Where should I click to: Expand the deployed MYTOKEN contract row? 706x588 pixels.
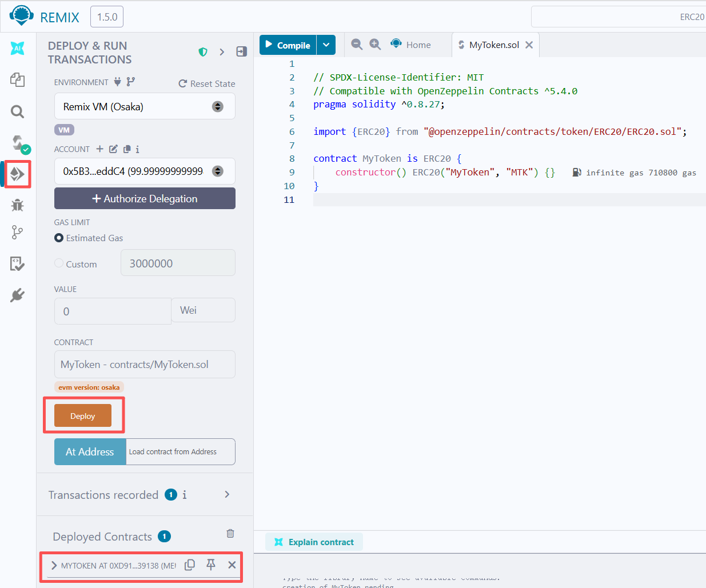click(x=54, y=565)
